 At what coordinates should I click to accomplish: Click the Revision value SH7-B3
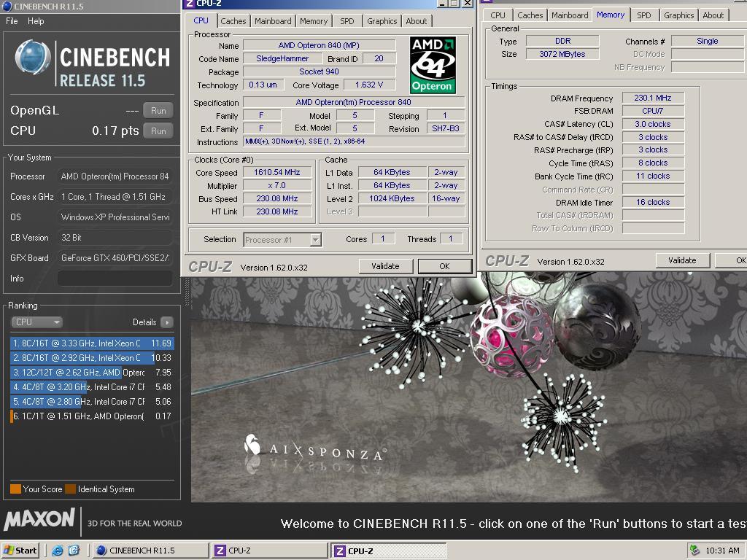[446, 128]
